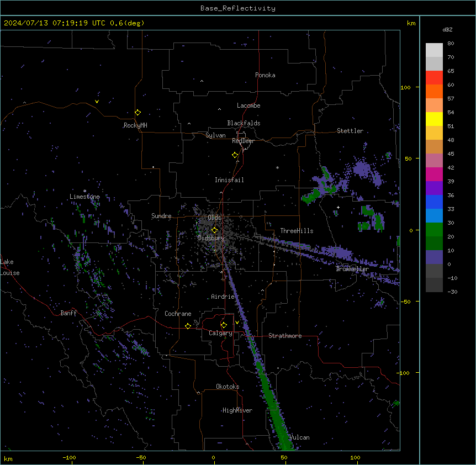Click the km unit label at top right

pos(411,23)
